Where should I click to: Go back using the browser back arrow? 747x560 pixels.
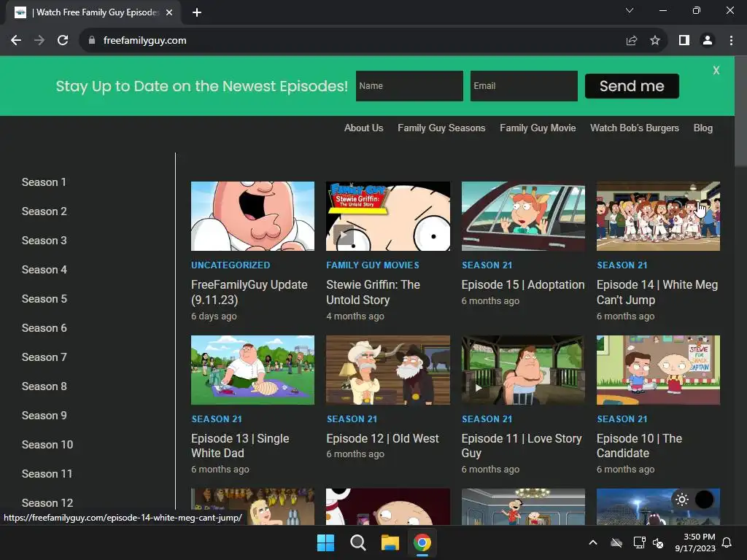(16, 41)
